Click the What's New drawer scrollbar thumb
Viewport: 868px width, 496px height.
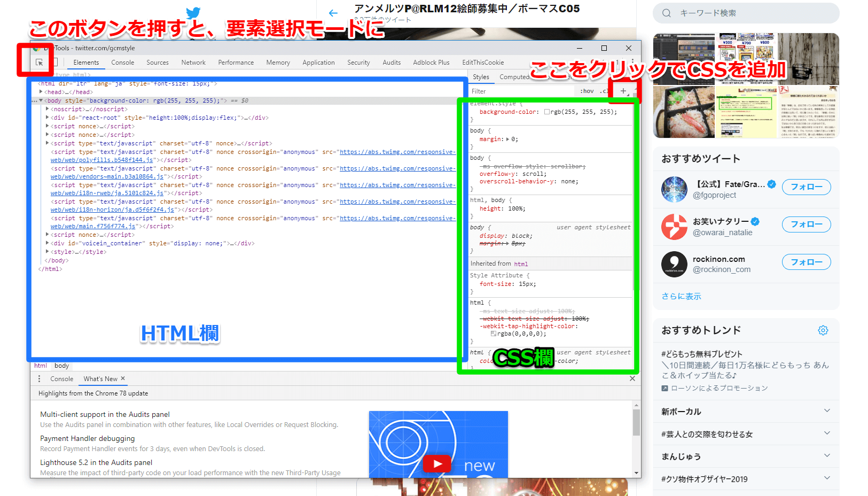click(x=636, y=423)
